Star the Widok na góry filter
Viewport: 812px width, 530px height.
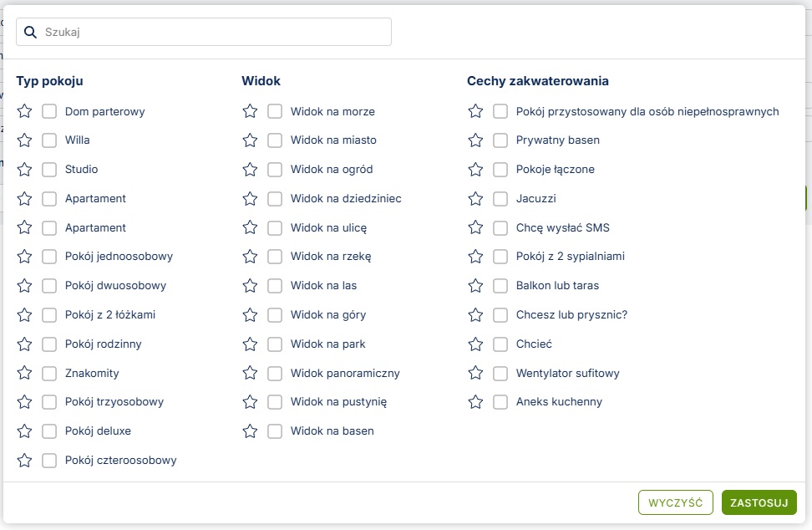[250, 315]
